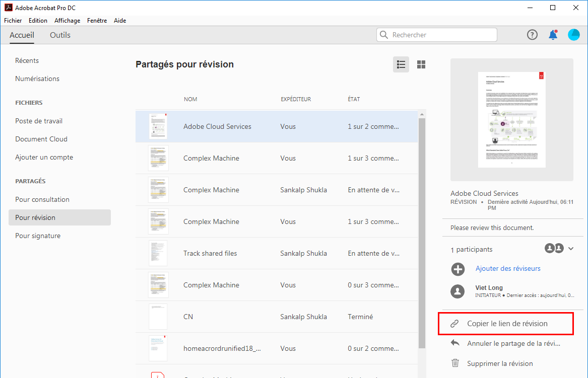The image size is (588, 378).
Task: Open the Fichier menu
Action: point(13,21)
